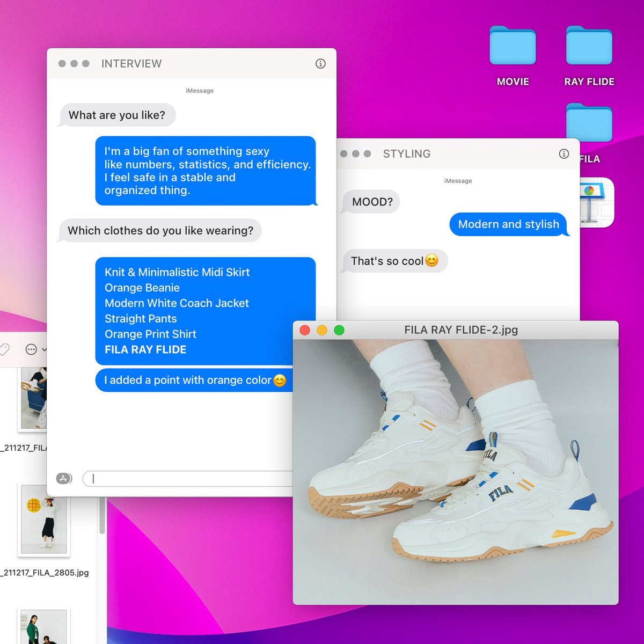Click the 'What are you like?' message
Viewport: 644px width, 644px height.
(x=117, y=115)
